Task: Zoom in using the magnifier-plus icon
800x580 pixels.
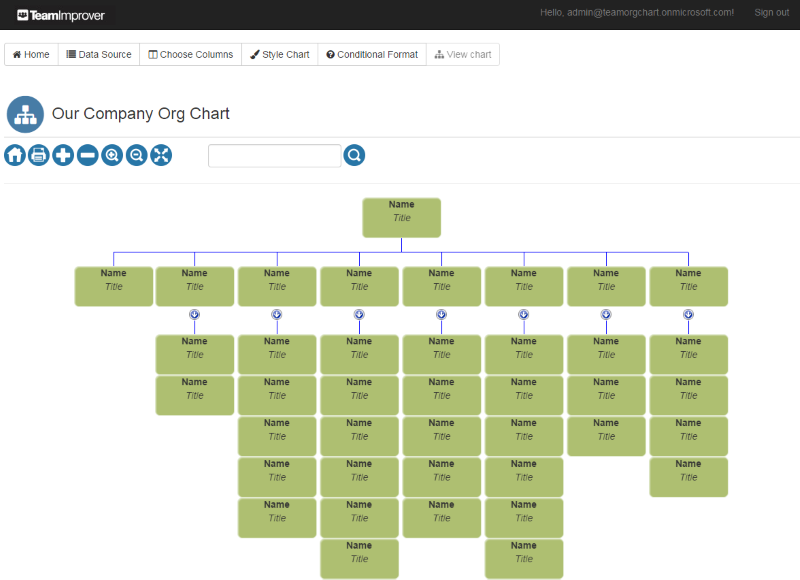Action: point(111,155)
